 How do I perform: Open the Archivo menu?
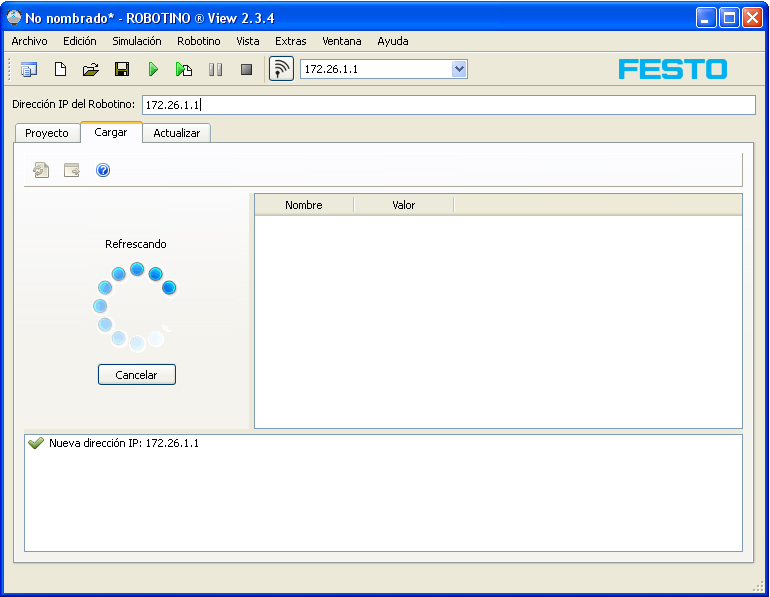pyautogui.click(x=29, y=41)
